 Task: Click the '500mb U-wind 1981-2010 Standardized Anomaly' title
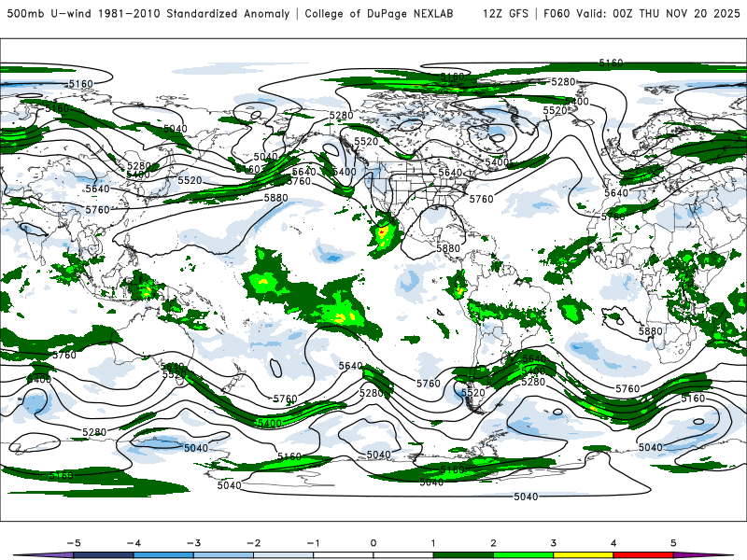[148, 13]
